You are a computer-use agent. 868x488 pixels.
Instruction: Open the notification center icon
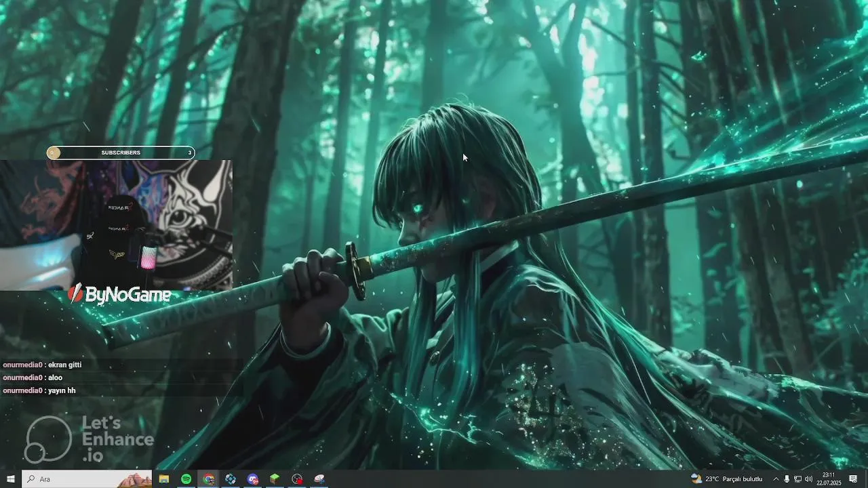coord(853,479)
